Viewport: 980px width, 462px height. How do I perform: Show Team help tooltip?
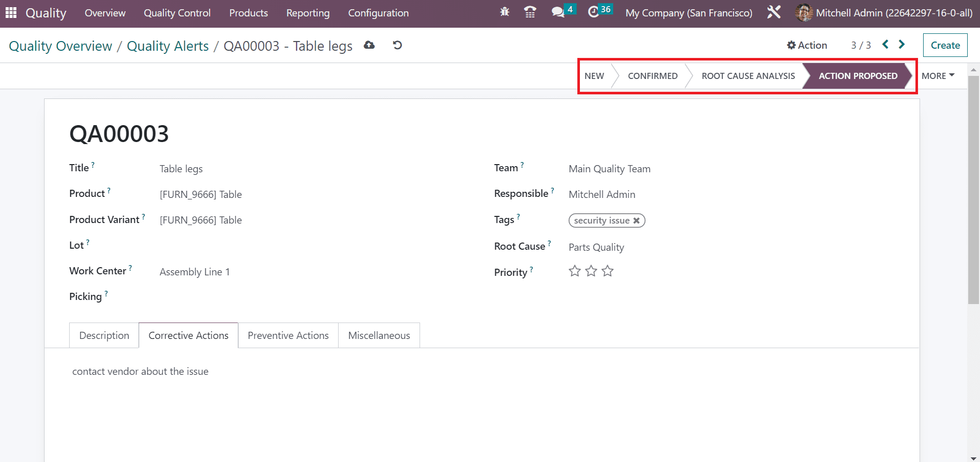pyautogui.click(x=522, y=165)
